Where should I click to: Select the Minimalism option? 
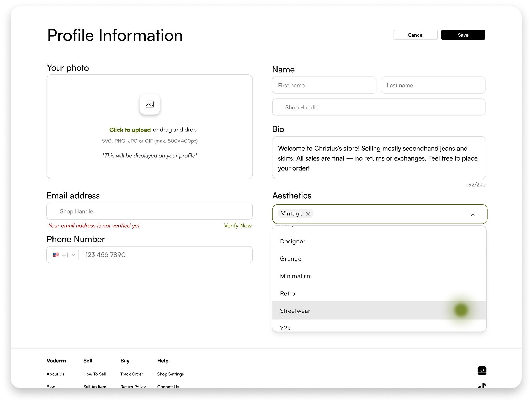[x=296, y=276]
